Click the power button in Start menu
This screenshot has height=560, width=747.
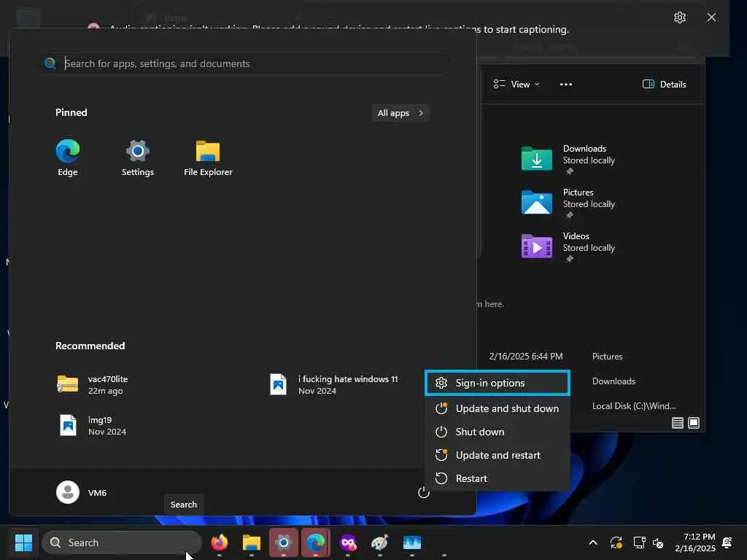424,492
